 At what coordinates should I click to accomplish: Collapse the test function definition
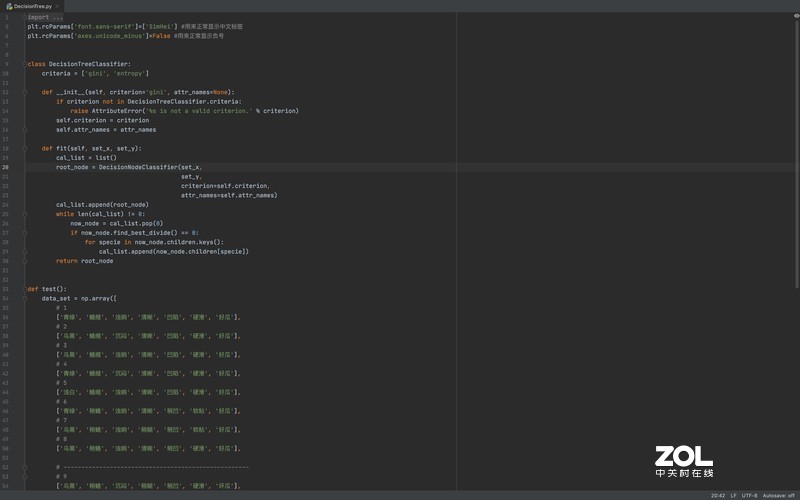coord(24,289)
